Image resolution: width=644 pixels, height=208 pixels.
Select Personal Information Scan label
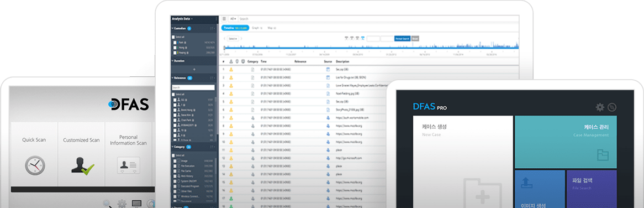tap(129, 140)
